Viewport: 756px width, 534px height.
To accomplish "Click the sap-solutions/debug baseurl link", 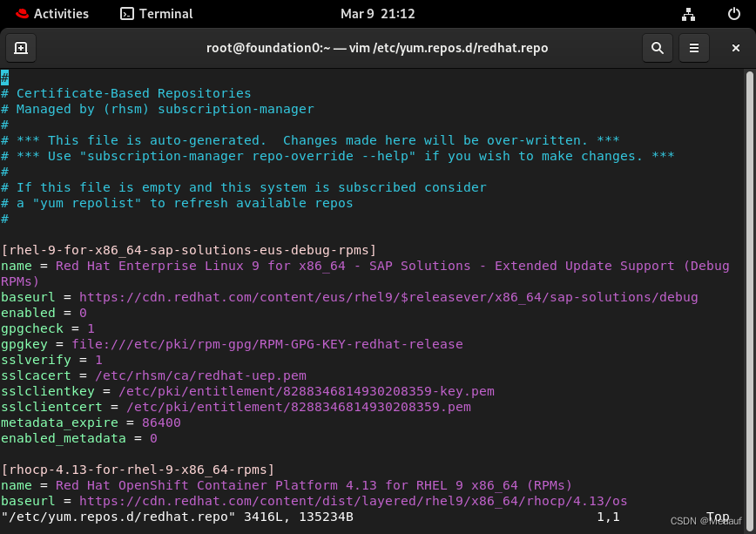I will click(x=388, y=297).
